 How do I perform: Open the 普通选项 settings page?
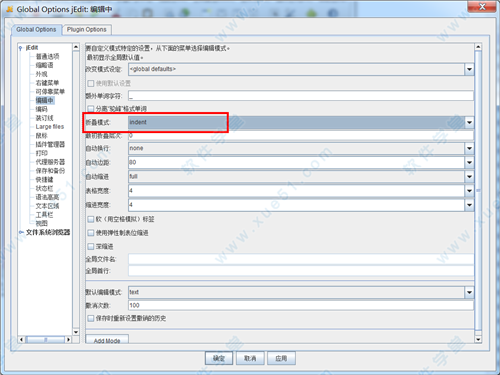coord(47,56)
